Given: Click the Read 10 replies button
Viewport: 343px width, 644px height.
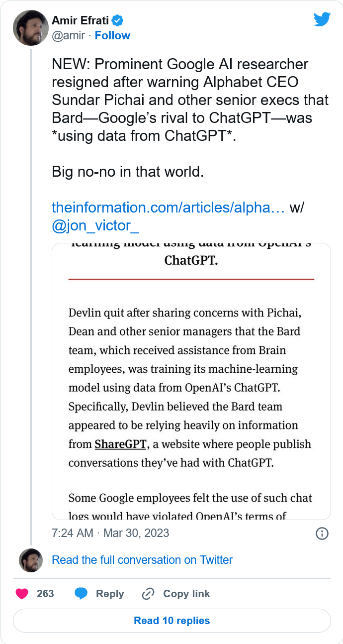Looking at the screenshot, I should pyautogui.click(x=172, y=621).
